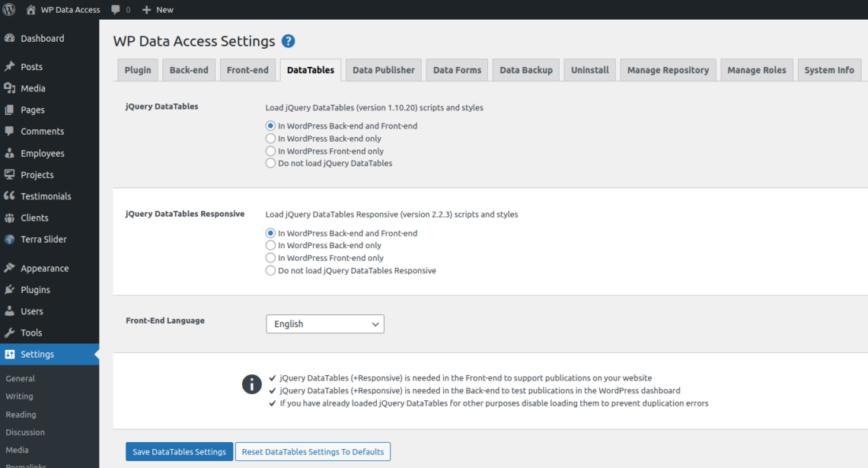Choose 'Do not load jQuery DataTables Responsive'
The width and height of the screenshot is (868, 468).
pyautogui.click(x=270, y=270)
